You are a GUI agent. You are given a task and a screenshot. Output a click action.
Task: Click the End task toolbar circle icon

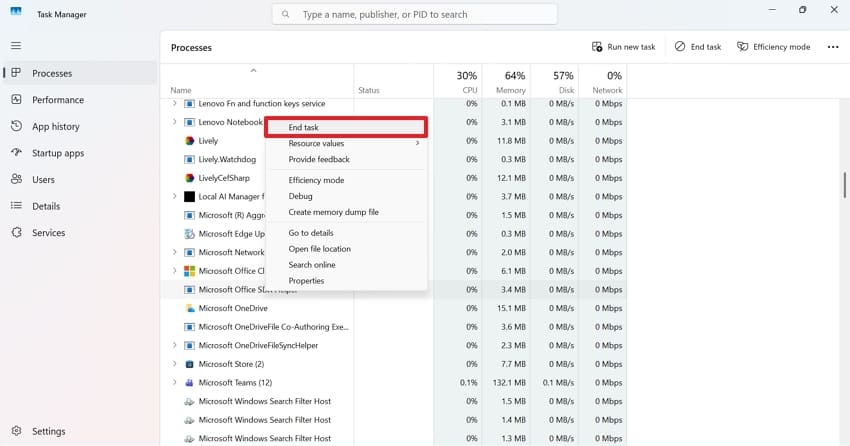click(x=680, y=47)
